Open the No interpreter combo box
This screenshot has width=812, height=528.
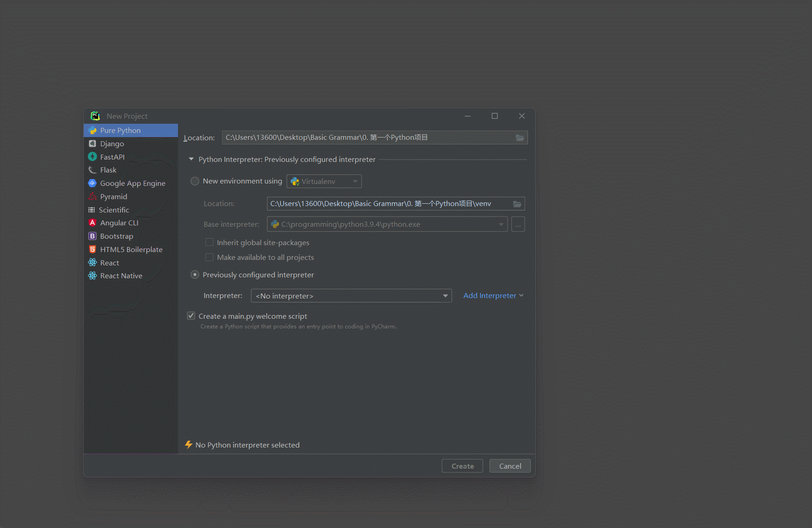pyautogui.click(x=351, y=296)
